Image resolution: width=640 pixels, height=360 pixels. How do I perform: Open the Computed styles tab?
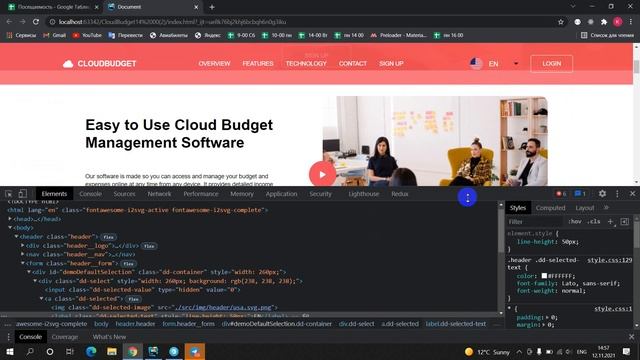(550, 208)
